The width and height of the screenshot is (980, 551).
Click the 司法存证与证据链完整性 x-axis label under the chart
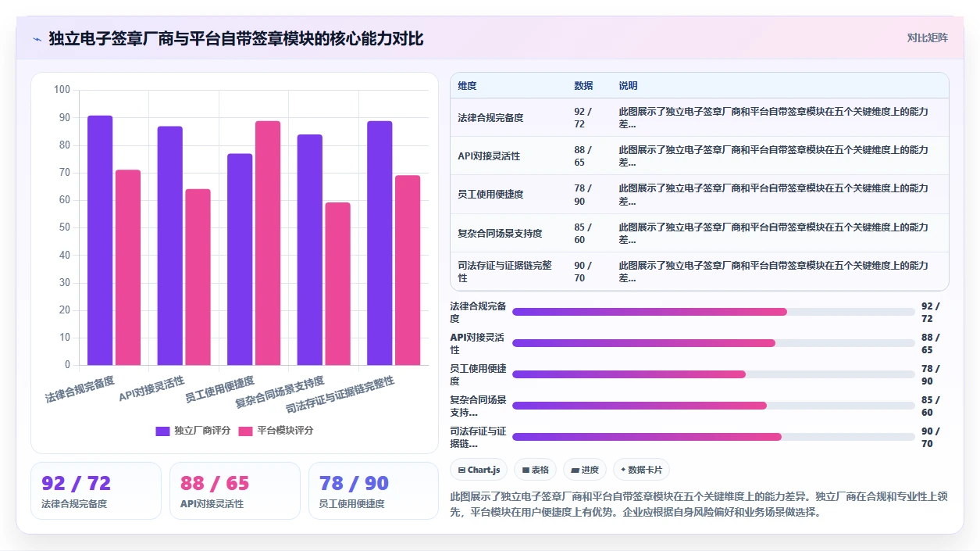click(340, 395)
